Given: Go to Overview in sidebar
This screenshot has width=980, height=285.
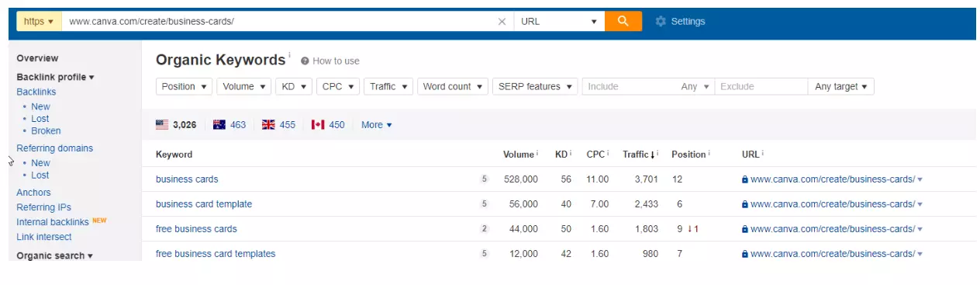Looking at the screenshot, I should pos(37,58).
